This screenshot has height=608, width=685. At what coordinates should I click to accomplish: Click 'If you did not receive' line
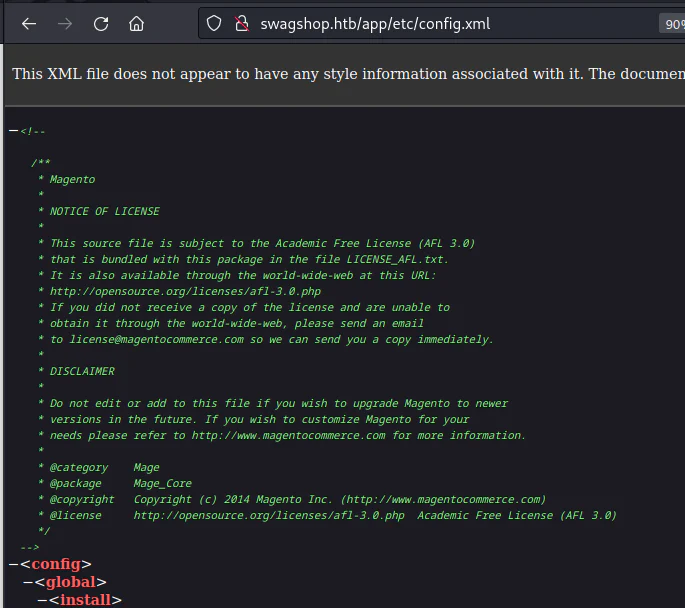244,307
